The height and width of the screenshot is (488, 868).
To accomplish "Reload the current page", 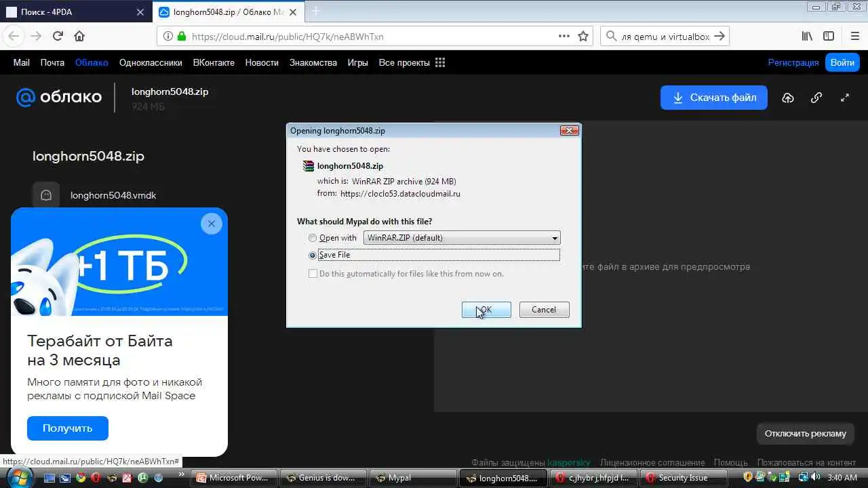I will (58, 37).
